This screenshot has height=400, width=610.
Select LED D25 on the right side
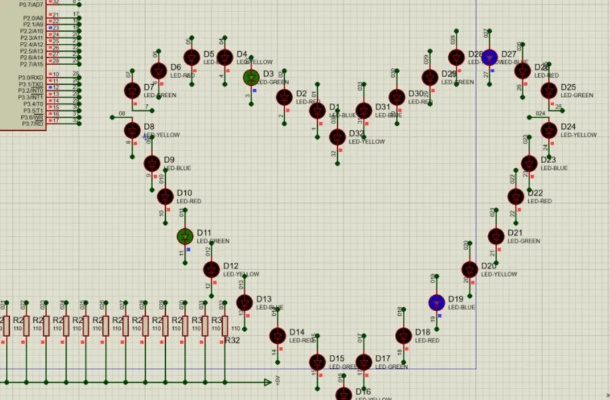[x=548, y=90]
